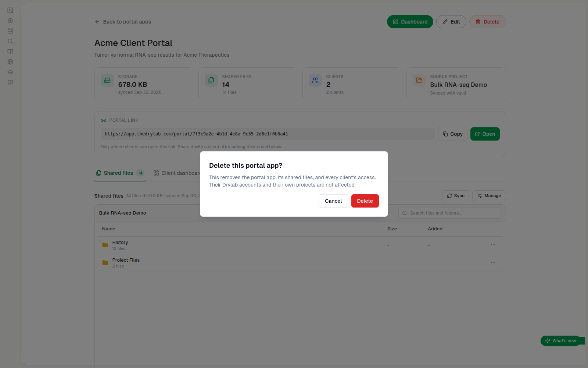Click the Added column header
This screenshot has height=368, width=588.
tap(435, 229)
